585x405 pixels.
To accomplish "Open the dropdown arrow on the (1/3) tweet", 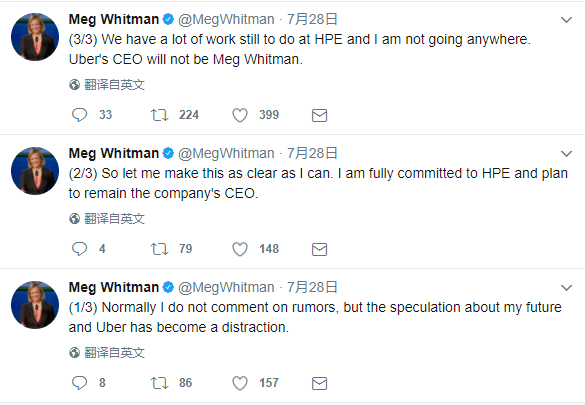I will pyautogui.click(x=566, y=288).
